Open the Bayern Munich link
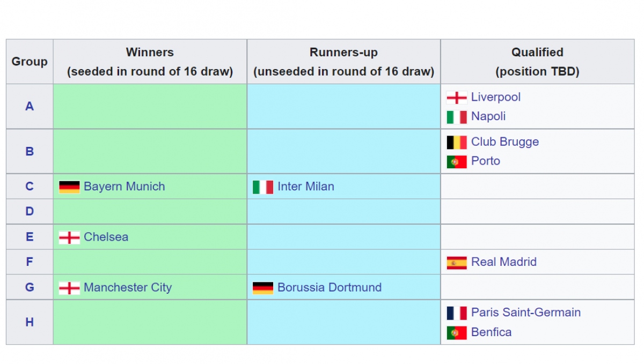Screen dimensions: 644x364 (x=125, y=187)
